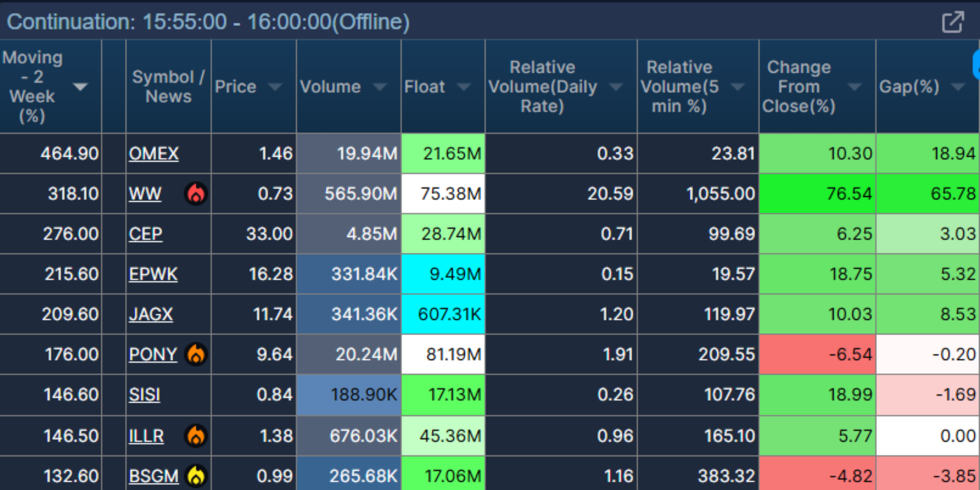Select PONY gap value -0.20

click(x=928, y=354)
